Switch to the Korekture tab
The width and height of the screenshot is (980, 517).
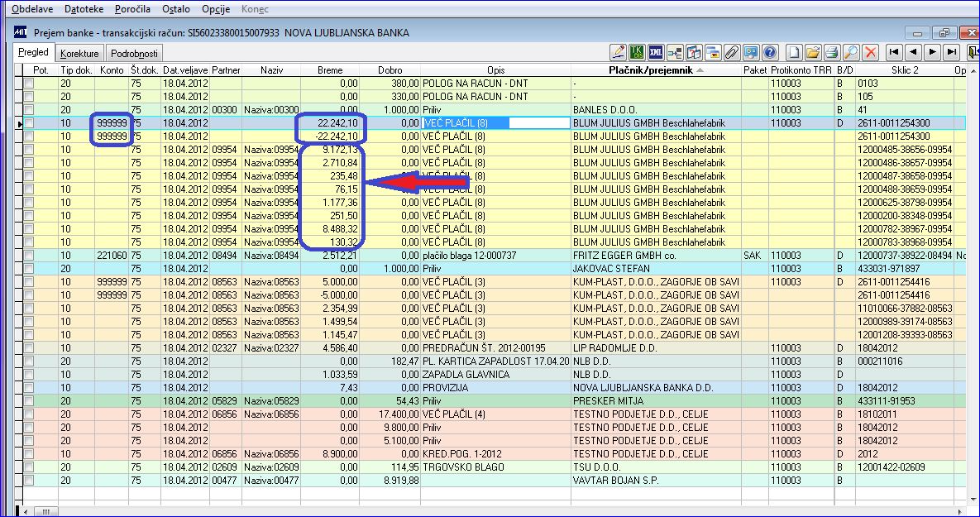pos(80,53)
